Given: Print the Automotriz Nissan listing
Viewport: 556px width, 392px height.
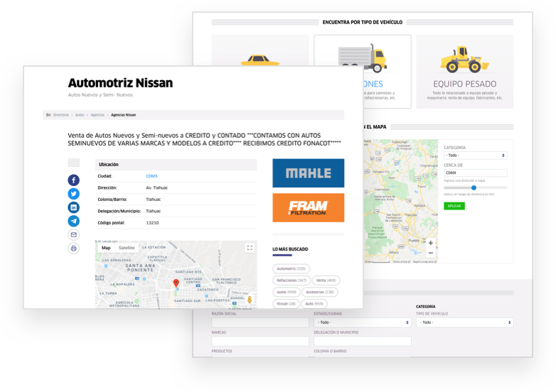Looking at the screenshot, I should coord(73,249).
